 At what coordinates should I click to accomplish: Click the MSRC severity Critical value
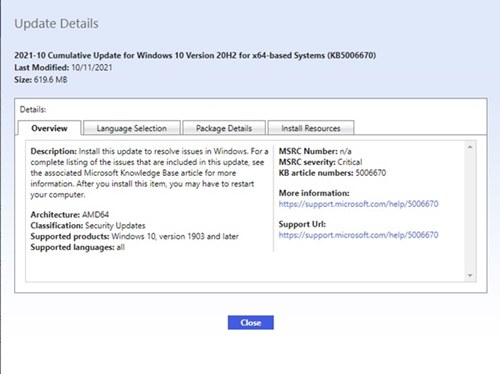[x=350, y=162]
